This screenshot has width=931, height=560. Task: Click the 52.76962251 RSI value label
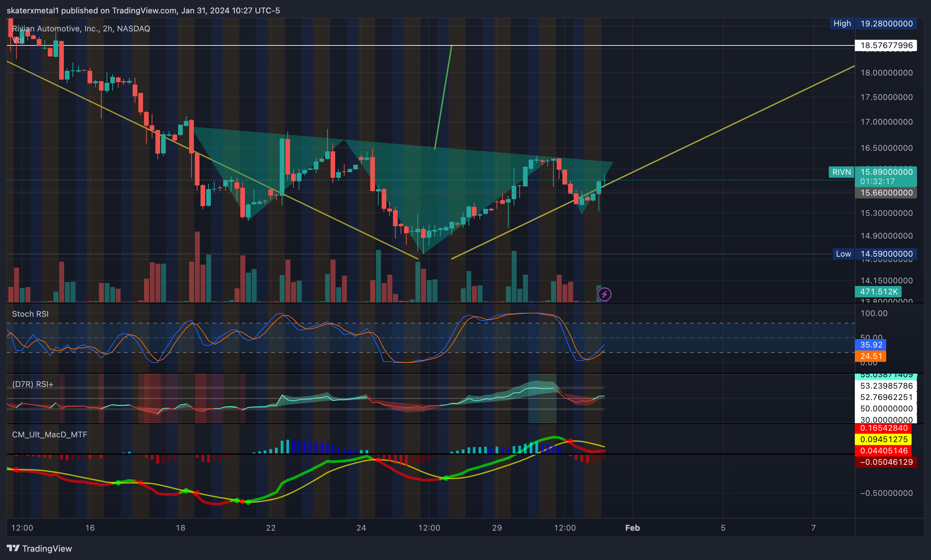886,397
